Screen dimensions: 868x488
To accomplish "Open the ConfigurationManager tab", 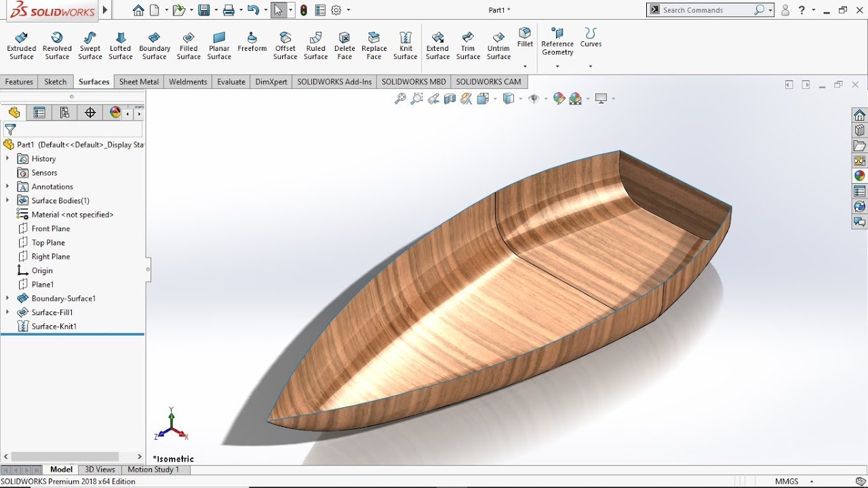I will 64,113.
